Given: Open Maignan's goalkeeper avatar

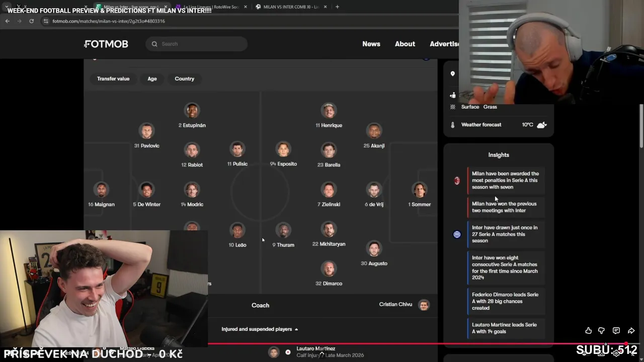Looking at the screenshot, I should [x=101, y=190].
